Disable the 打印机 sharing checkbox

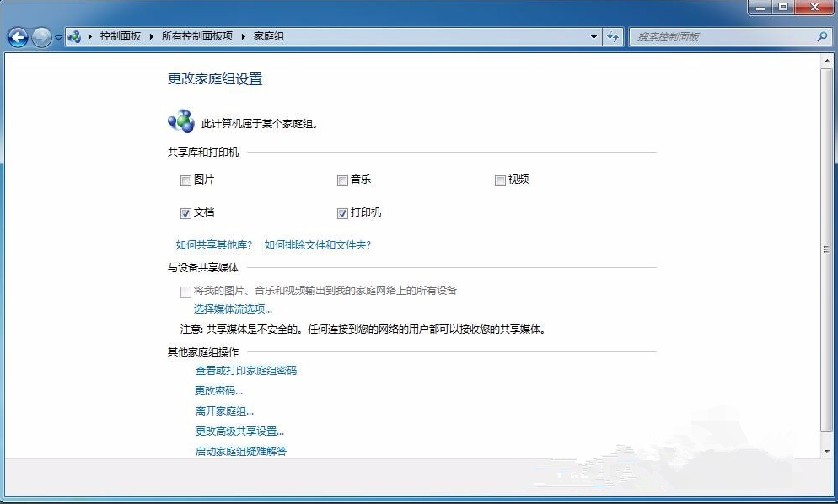pos(342,213)
